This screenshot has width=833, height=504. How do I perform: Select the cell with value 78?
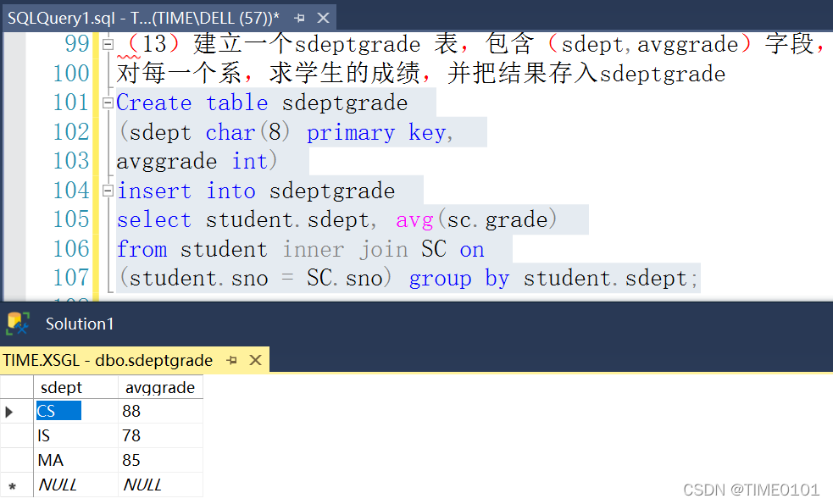tap(160, 435)
